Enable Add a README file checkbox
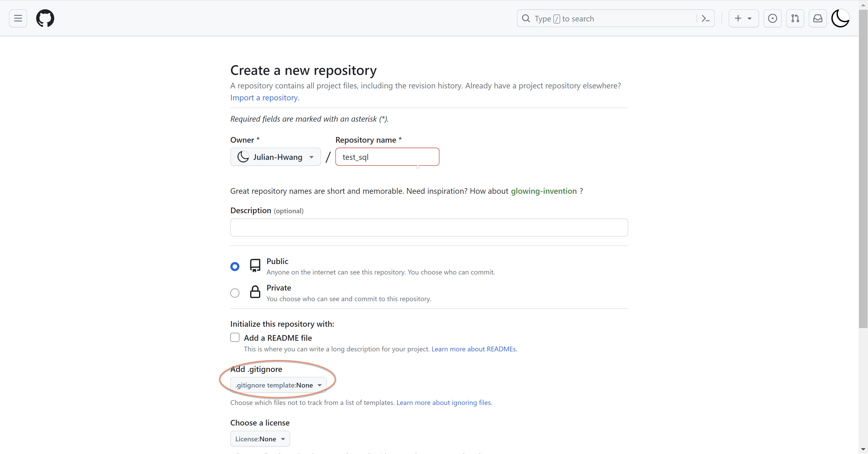This screenshot has height=454, width=868. (x=235, y=337)
